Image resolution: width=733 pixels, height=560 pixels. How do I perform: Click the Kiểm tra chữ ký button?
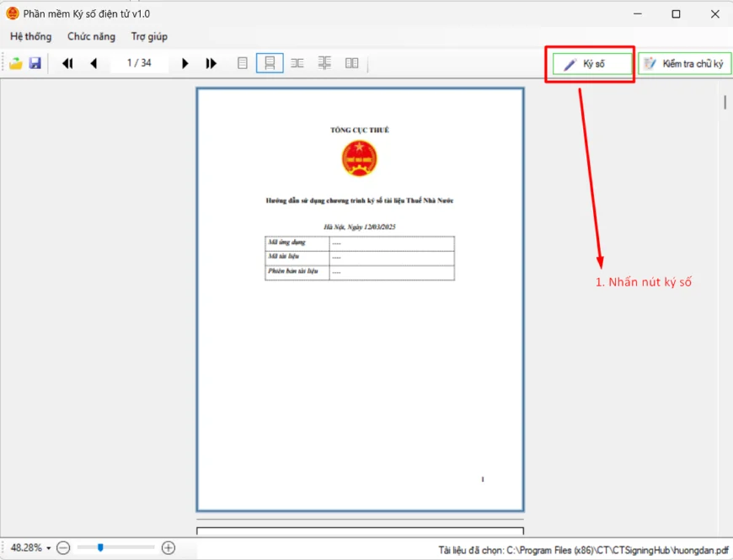[684, 64]
